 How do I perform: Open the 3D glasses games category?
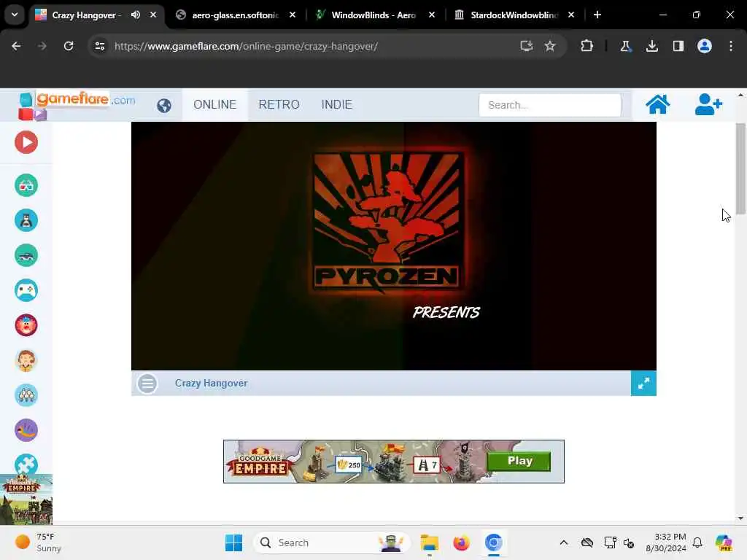[x=26, y=185]
